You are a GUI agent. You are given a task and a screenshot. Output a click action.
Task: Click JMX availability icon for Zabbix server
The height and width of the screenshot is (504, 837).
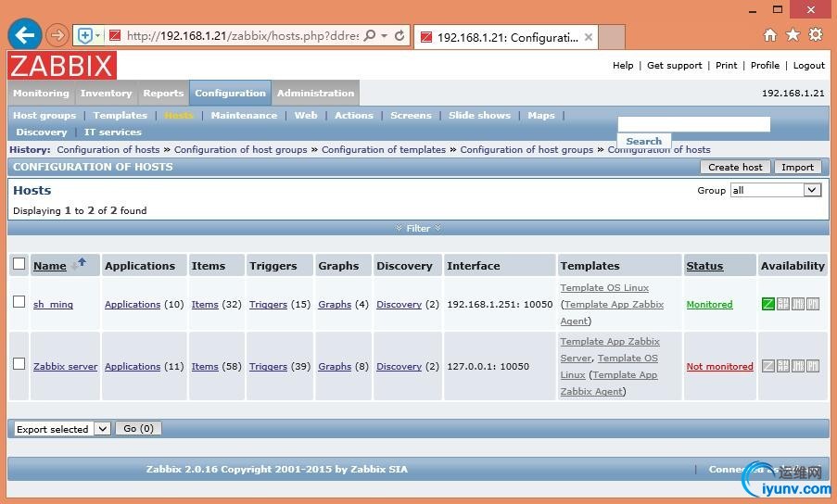pos(798,366)
